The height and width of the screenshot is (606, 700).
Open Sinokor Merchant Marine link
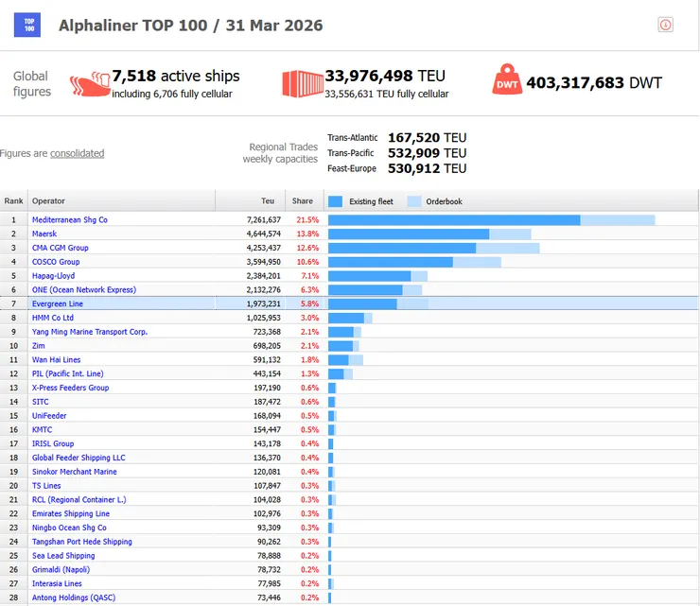pyautogui.click(x=74, y=472)
